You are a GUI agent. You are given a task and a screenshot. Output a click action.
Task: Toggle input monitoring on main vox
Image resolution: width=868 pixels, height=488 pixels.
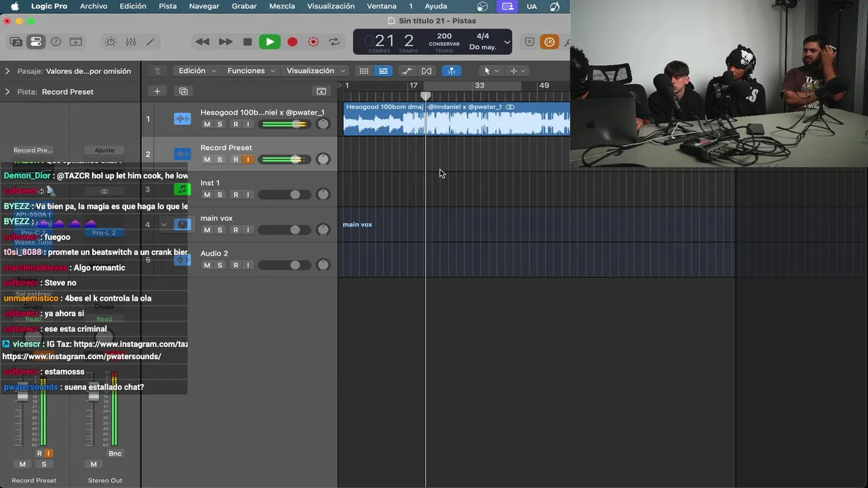pyautogui.click(x=248, y=230)
